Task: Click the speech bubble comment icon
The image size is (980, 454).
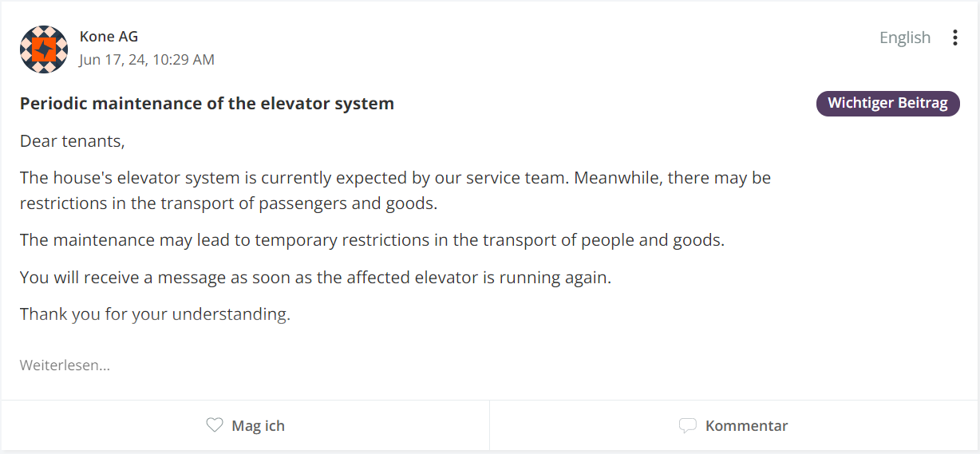Action: click(x=687, y=426)
